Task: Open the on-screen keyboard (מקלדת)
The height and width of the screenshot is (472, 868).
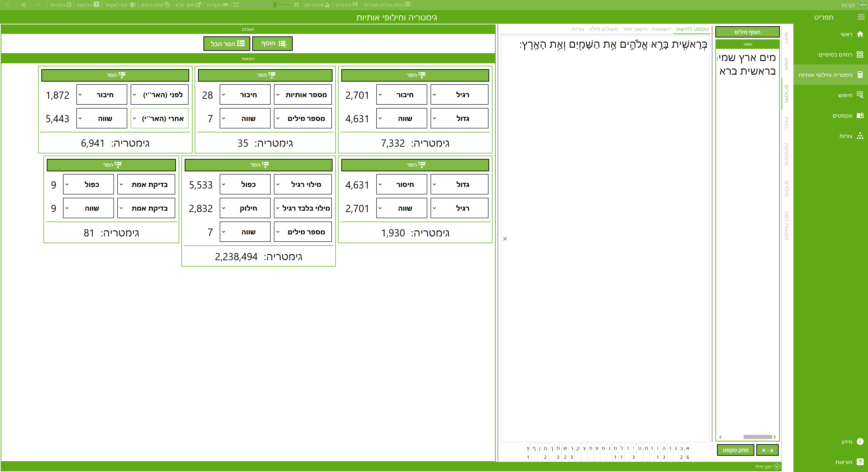Action: (225, 5)
